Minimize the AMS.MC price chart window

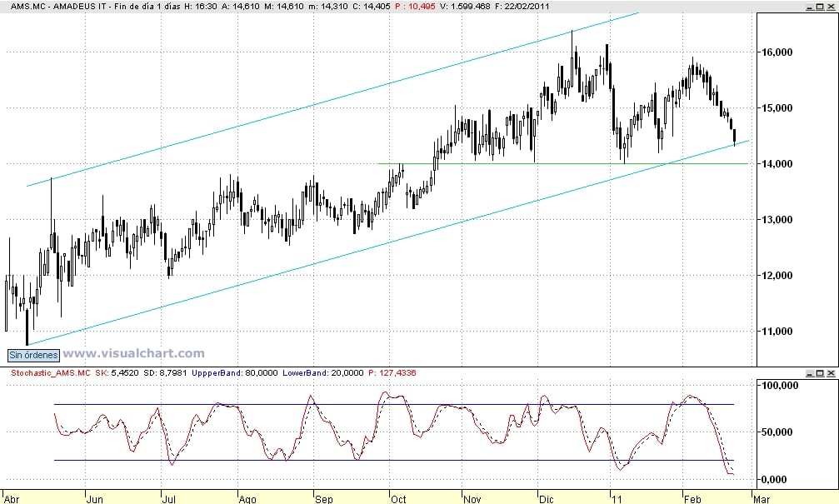(x=810, y=7)
